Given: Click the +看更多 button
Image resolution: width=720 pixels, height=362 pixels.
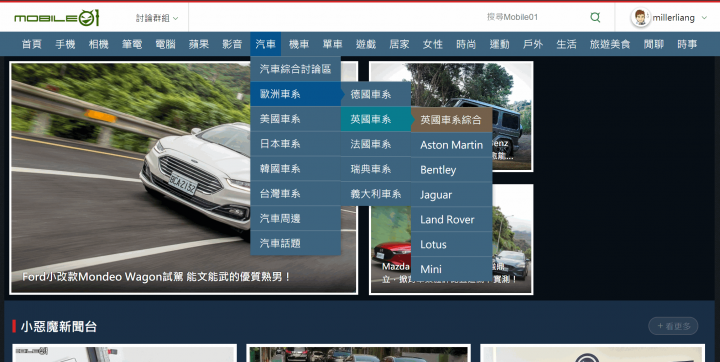Looking at the screenshot, I should pos(673,326).
